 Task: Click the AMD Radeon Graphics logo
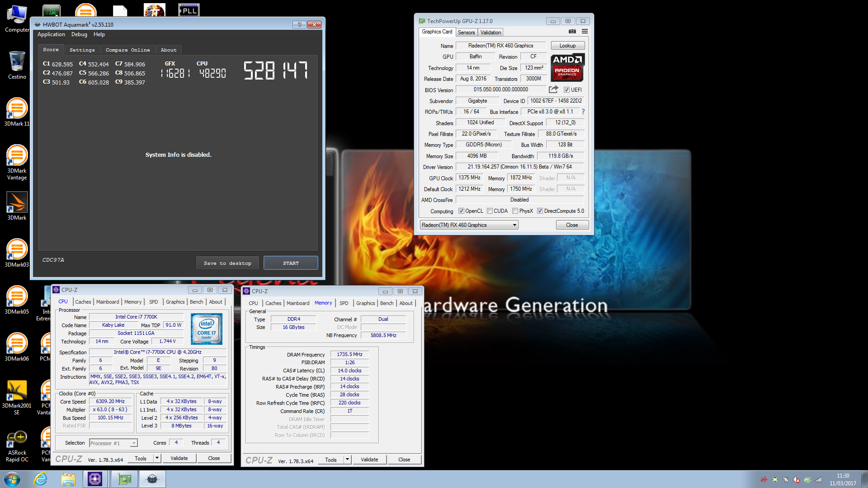pos(567,67)
